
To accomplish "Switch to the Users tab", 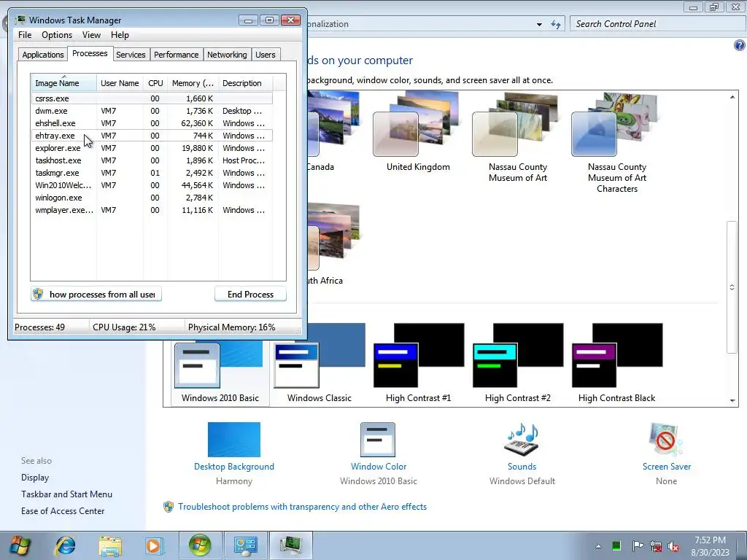I will pyautogui.click(x=265, y=55).
